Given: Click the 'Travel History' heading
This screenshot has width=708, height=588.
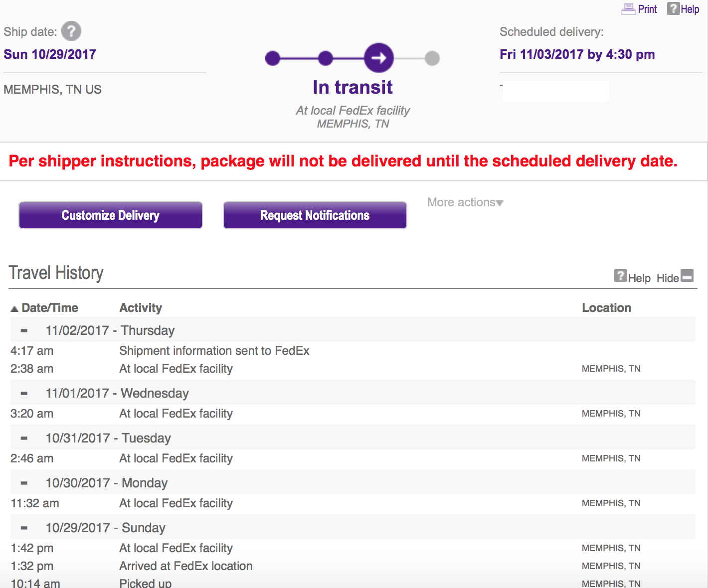Looking at the screenshot, I should click(x=56, y=273).
